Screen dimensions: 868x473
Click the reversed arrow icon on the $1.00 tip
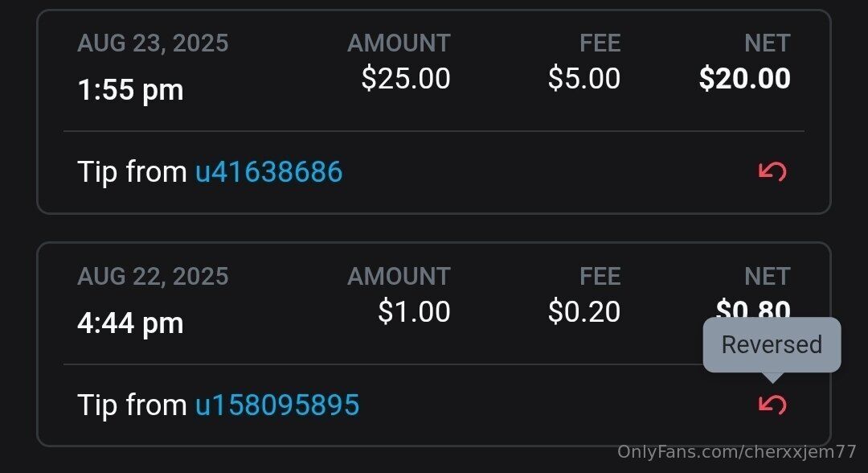[x=772, y=404]
